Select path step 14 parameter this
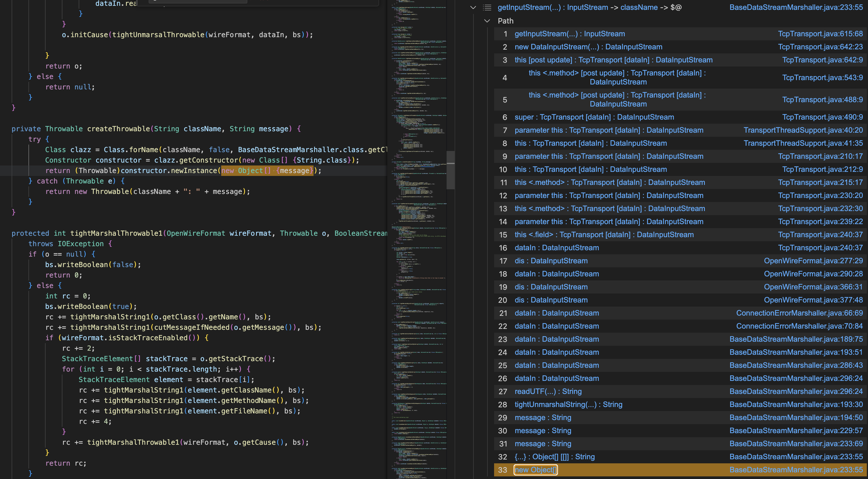This screenshot has width=868, height=479. point(609,222)
